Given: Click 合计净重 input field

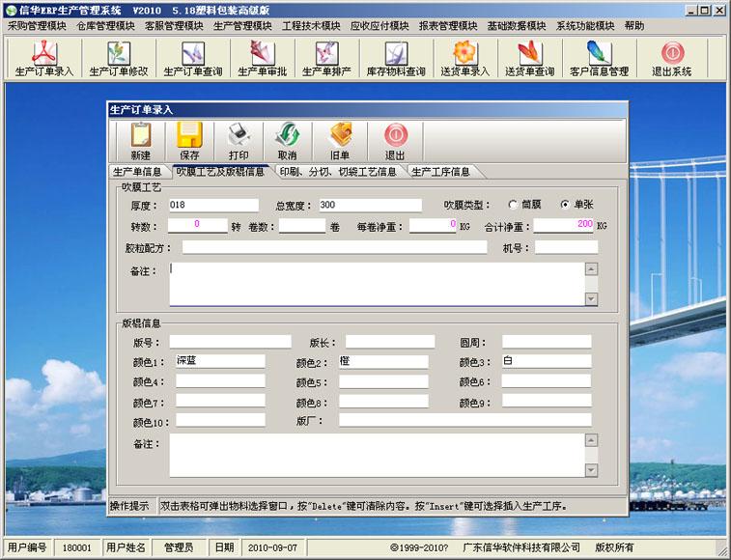Looking at the screenshot, I should 564,226.
